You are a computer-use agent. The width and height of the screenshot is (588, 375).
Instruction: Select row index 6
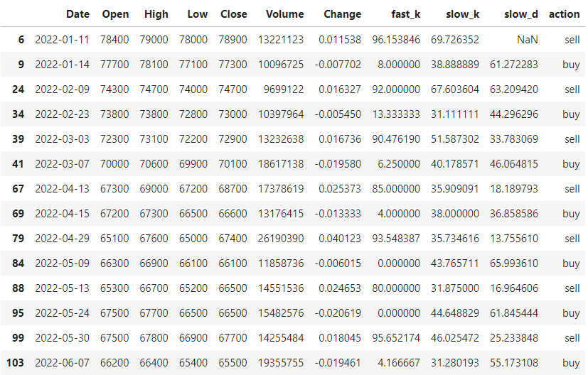pyautogui.click(x=21, y=39)
